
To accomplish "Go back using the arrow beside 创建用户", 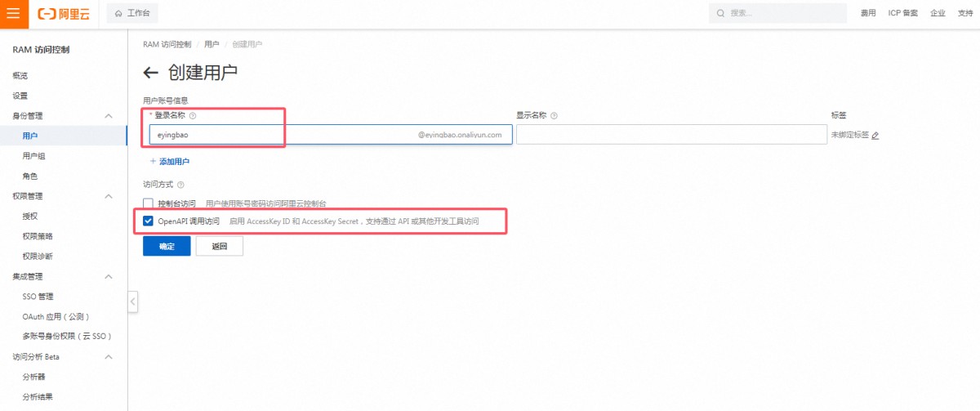I will coord(150,73).
